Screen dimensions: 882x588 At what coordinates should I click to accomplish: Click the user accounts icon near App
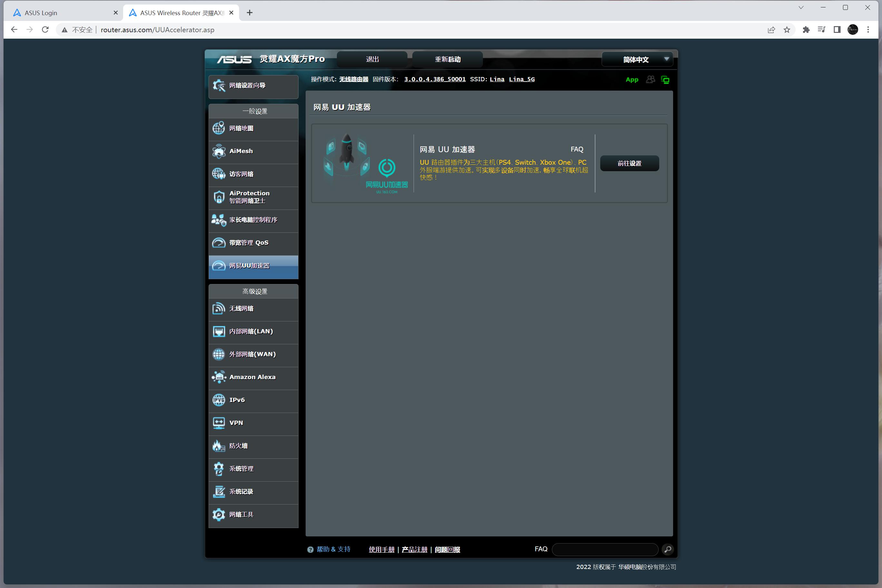point(651,80)
